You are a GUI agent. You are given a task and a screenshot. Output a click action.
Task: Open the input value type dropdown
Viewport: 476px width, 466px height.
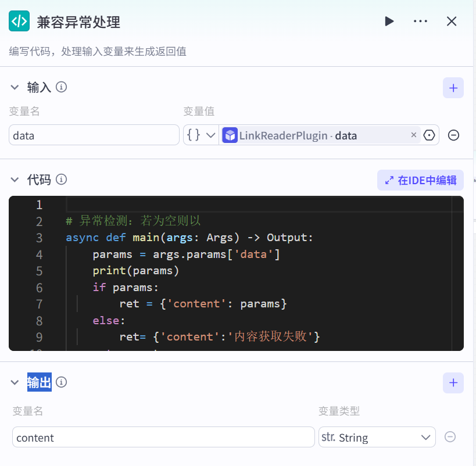coord(201,135)
